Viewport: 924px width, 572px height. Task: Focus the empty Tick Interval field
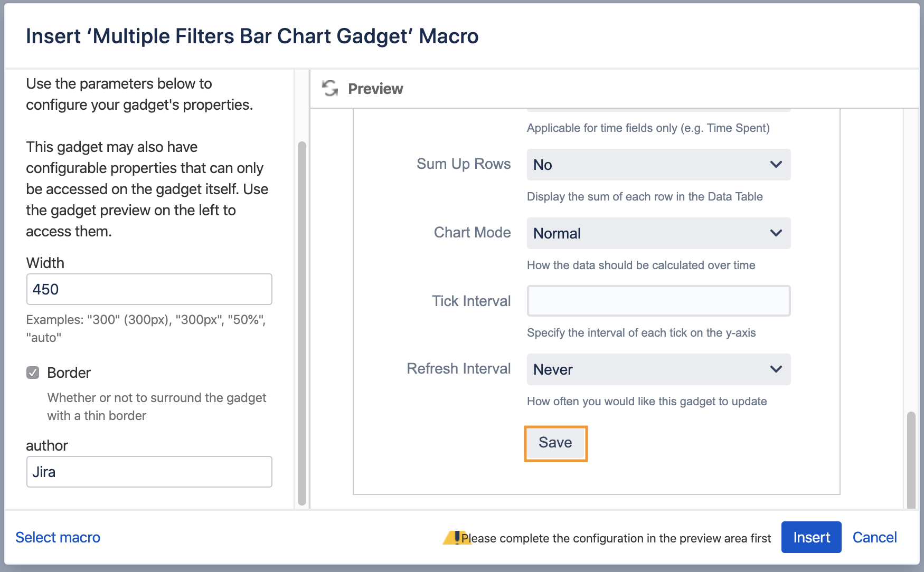(x=658, y=301)
